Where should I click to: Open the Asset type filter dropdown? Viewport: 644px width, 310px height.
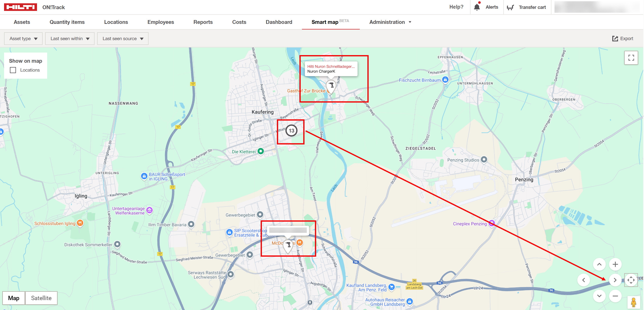pos(23,38)
